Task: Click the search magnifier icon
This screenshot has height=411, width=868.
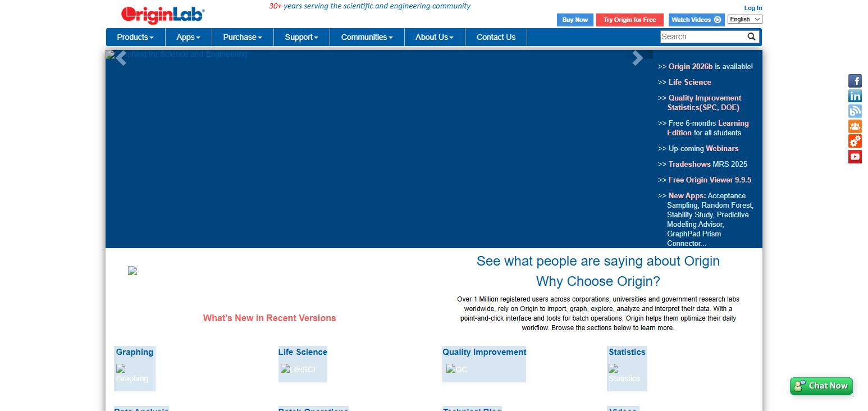Action: 752,36
